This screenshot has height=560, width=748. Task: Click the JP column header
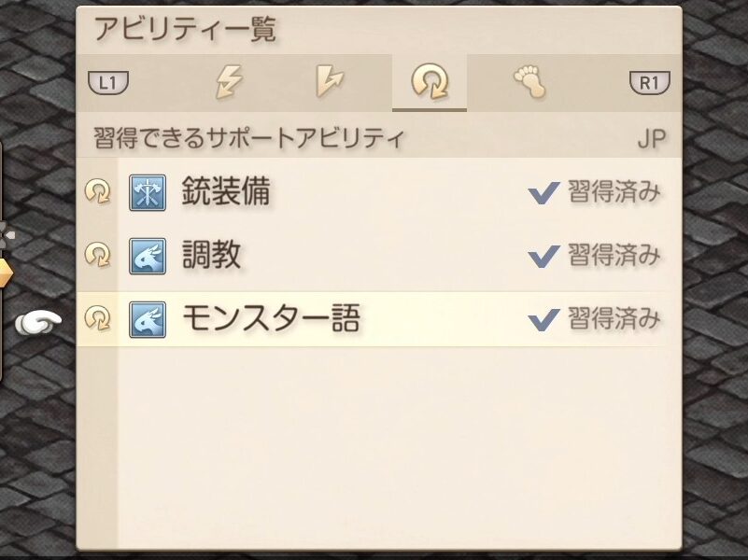pyautogui.click(x=651, y=139)
